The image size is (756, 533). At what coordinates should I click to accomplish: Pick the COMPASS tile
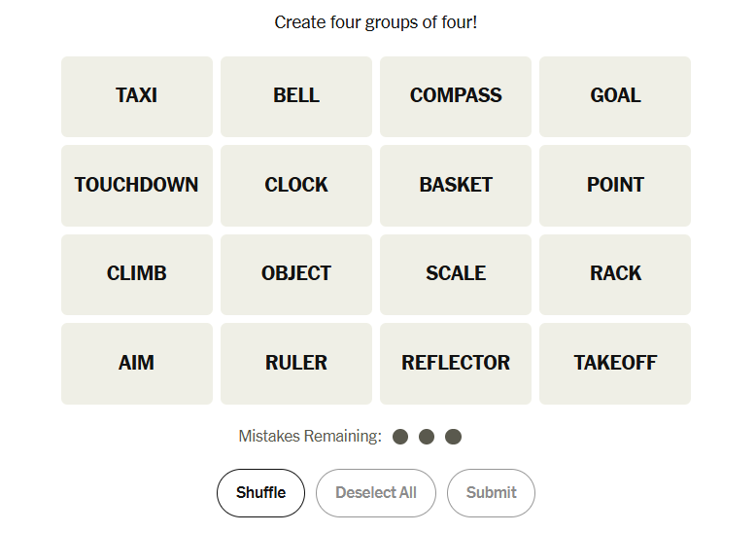455,96
